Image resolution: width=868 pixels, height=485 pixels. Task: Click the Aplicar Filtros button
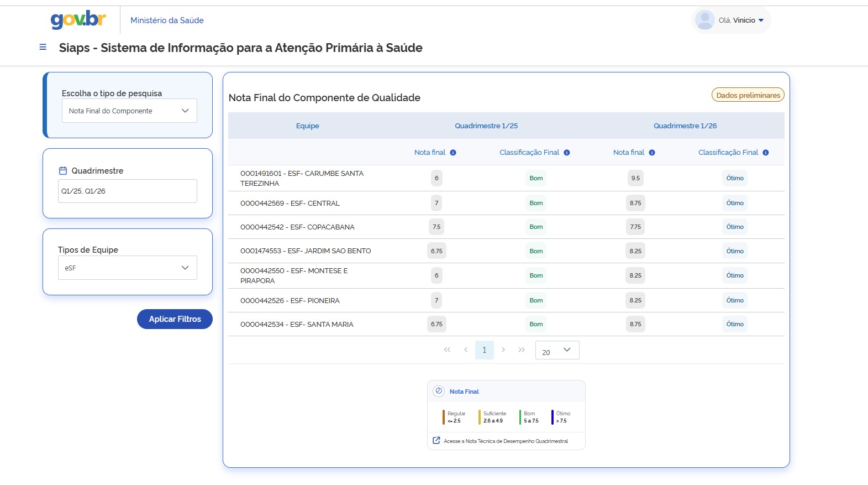click(x=175, y=319)
